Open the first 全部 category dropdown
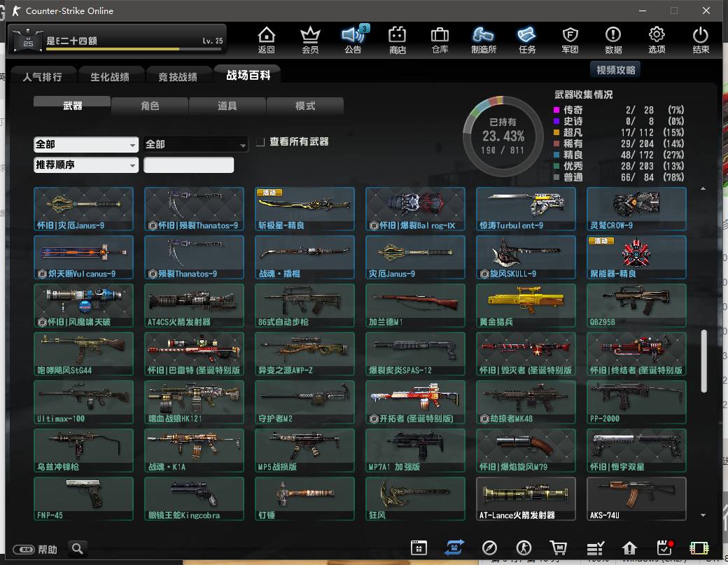This screenshot has width=728, height=565. [x=86, y=144]
